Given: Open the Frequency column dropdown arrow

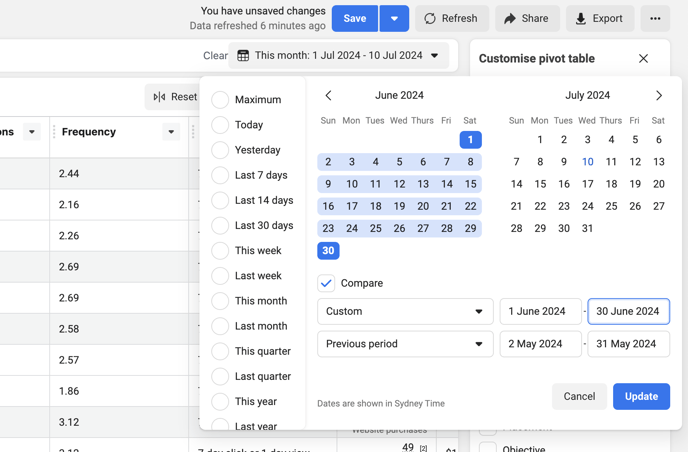Looking at the screenshot, I should [171, 132].
